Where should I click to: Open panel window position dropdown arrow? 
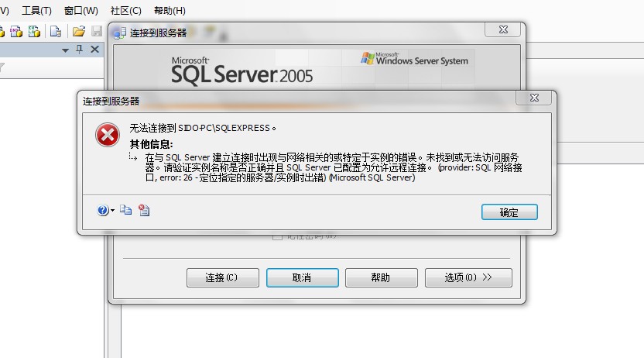point(65,50)
